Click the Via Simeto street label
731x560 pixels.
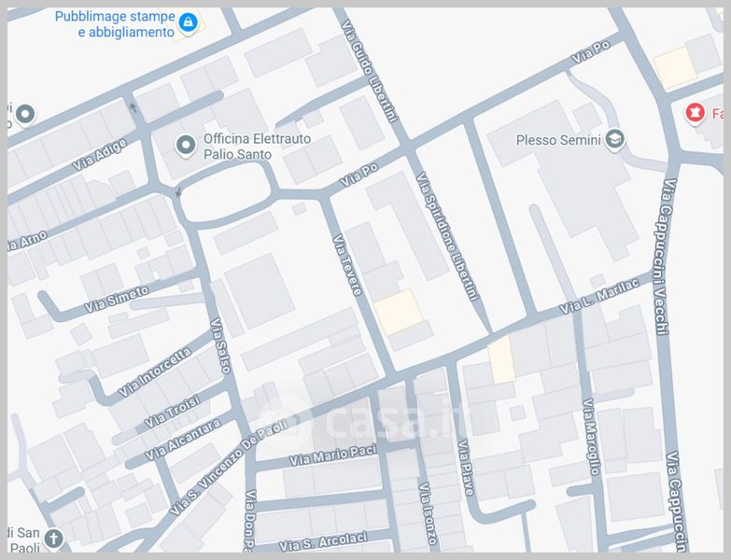116,299
